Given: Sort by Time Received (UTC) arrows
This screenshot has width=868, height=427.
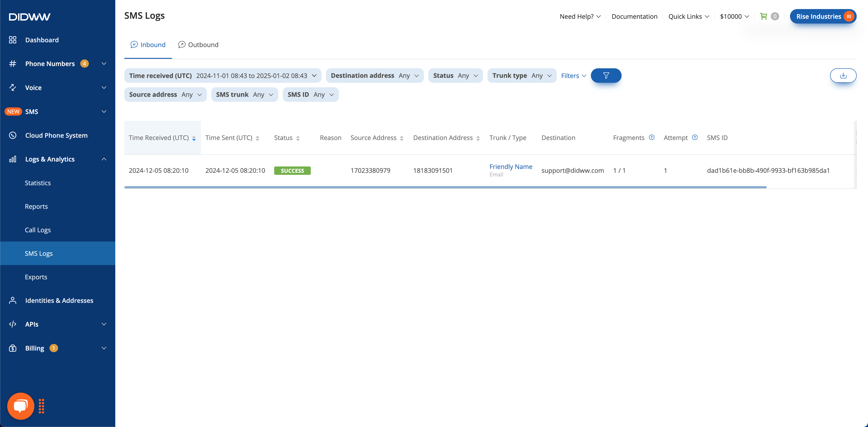Looking at the screenshot, I should pyautogui.click(x=194, y=138).
